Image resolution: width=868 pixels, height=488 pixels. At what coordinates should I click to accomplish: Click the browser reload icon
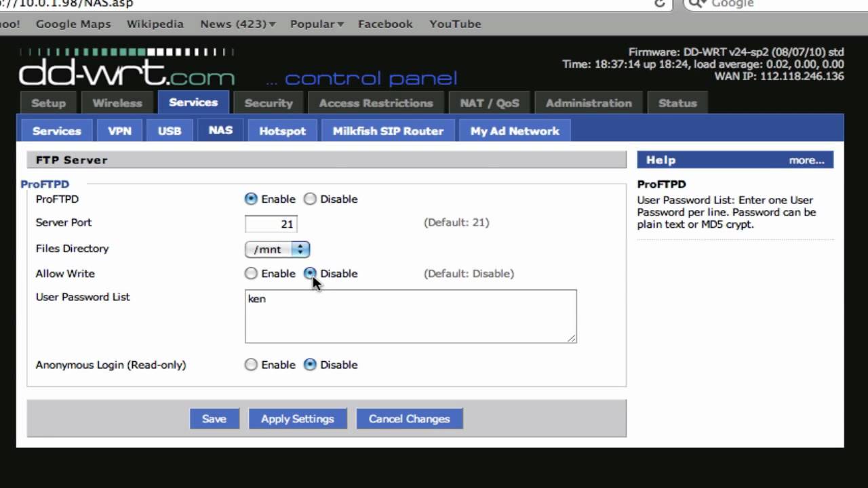click(660, 3)
